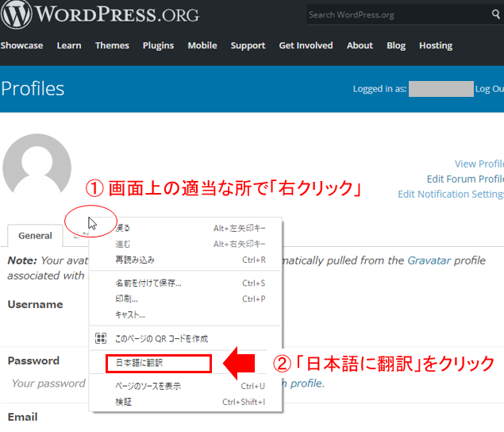Click the Password label
The width and height of the screenshot is (504, 432).
(x=33, y=361)
